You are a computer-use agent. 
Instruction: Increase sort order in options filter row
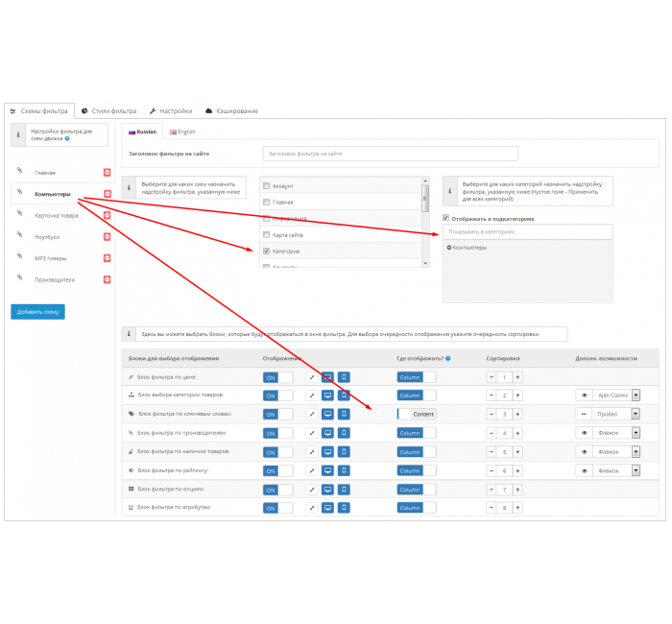pos(517,490)
